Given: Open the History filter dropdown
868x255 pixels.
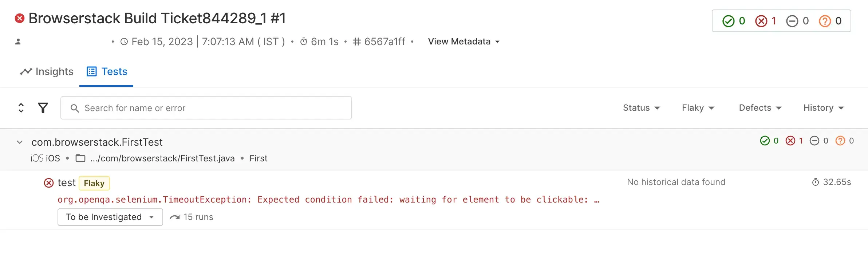Looking at the screenshot, I should pyautogui.click(x=823, y=108).
